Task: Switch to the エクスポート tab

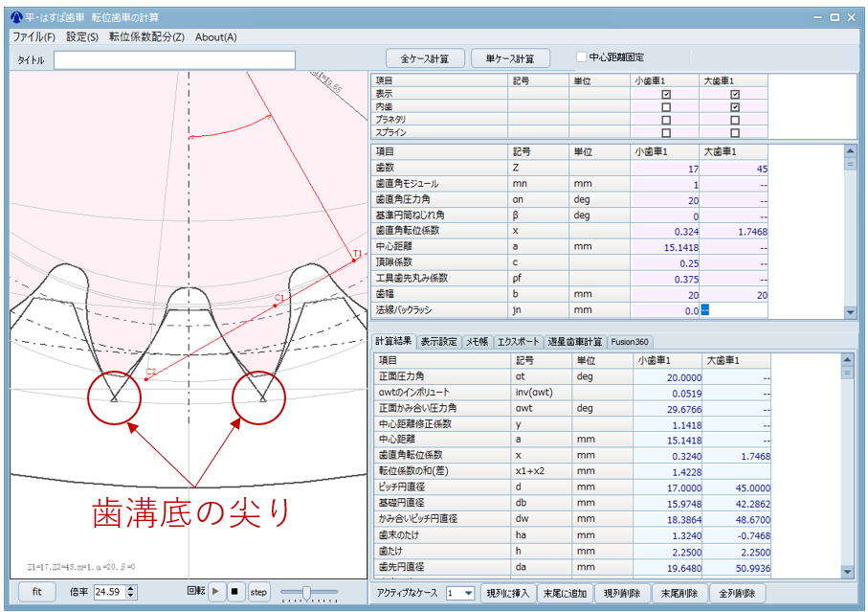Action: coord(518,342)
